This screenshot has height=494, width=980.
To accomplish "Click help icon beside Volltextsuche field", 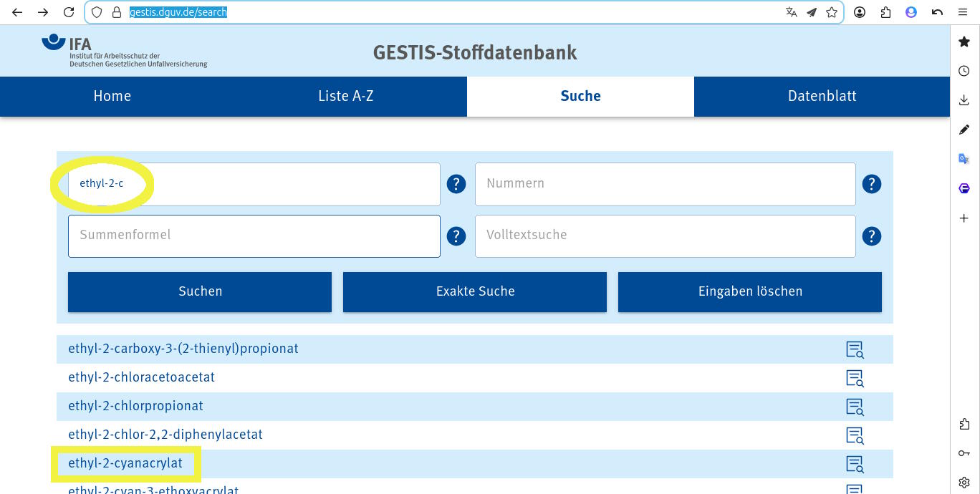I will click(871, 236).
